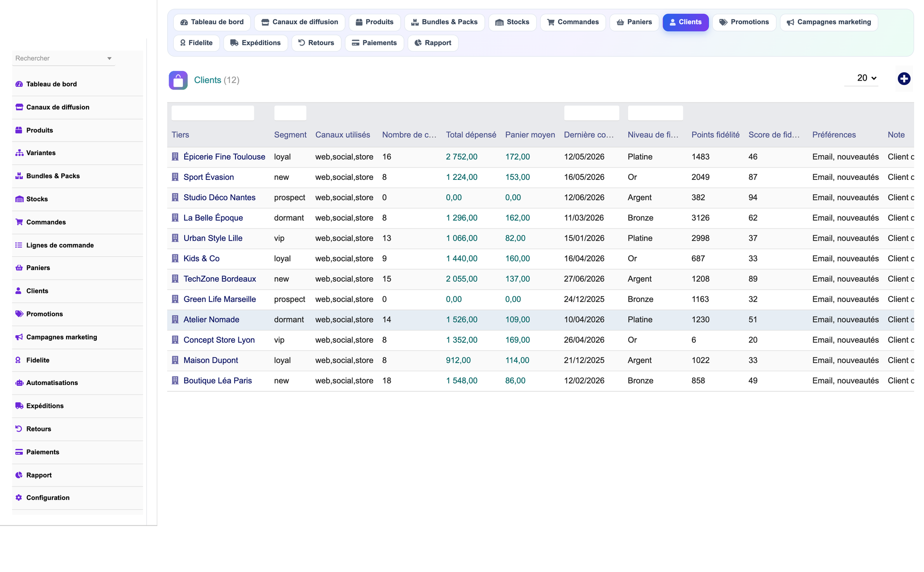This screenshot has width=924, height=572.
Task: Click the Dernière commande column filter field
Action: [592, 113]
